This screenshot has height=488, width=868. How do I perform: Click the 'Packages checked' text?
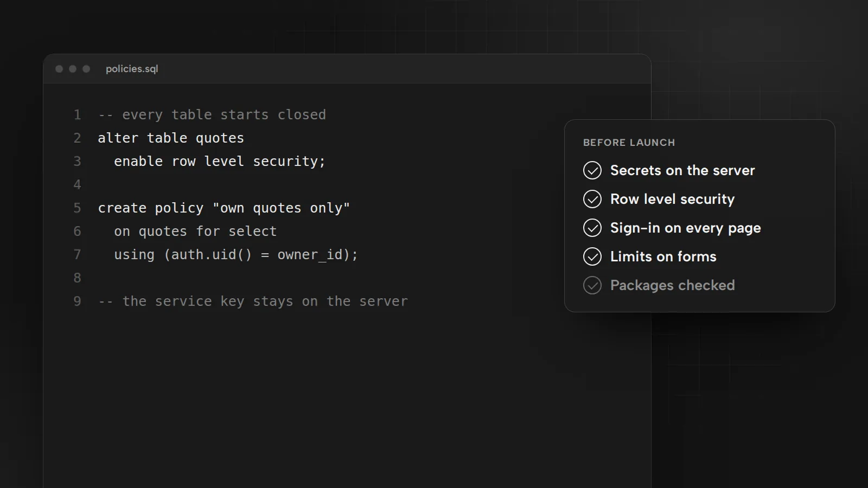pyautogui.click(x=672, y=286)
